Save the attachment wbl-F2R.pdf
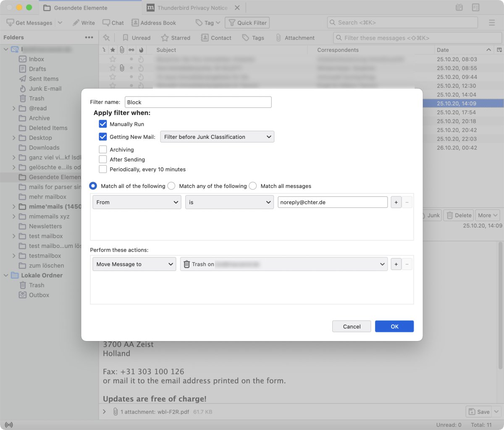Image resolution: width=504 pixels, height=430 pixels. pyautogui.click(x=479, y=412)
